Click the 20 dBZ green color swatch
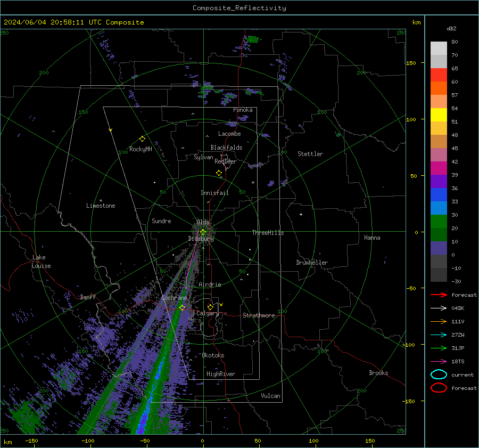Image resolution: width=479 pixels, height=448 pixels. pyautogui.click(x=439, y=222)
